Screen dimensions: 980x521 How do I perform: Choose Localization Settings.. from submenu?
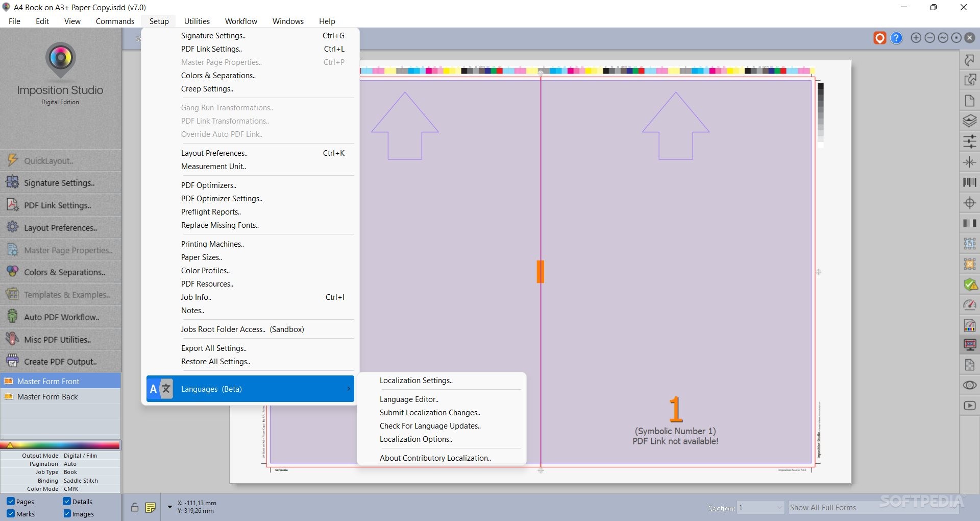416,381
